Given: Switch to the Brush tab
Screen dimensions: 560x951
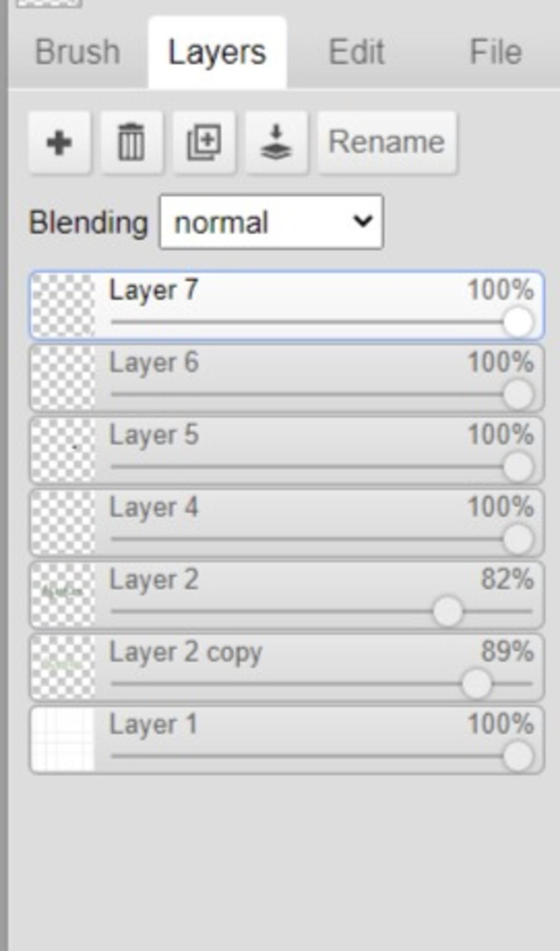Looking at the screenshot, I should coord(78,52).
